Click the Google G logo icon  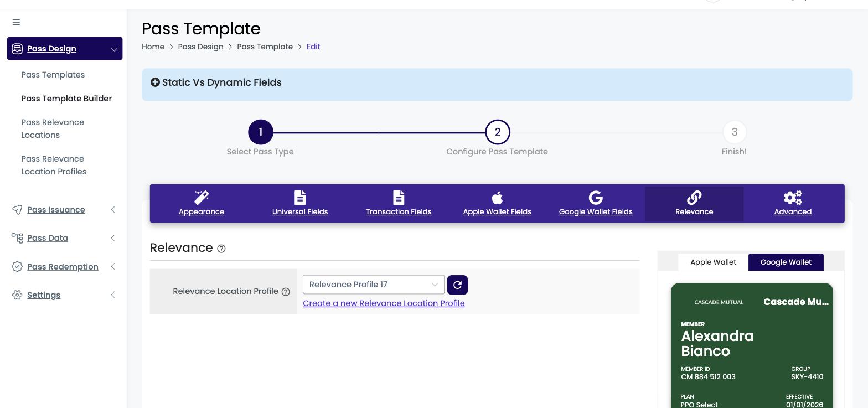click(x=596, y=198)
